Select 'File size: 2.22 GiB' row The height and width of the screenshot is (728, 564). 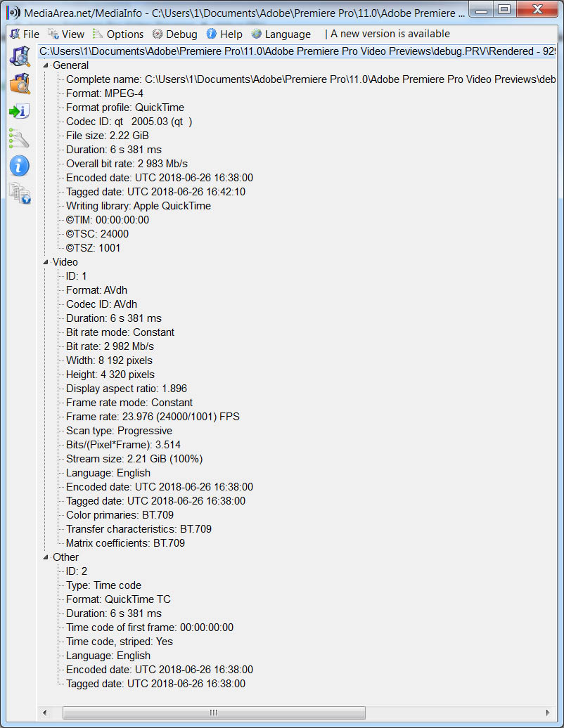[x=108, y=136]
